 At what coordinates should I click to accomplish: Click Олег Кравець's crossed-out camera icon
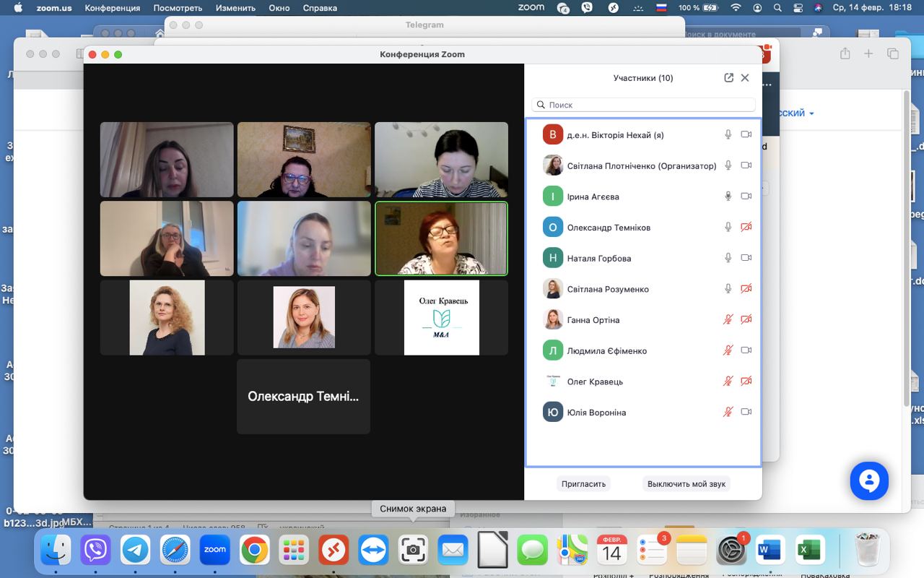pos(746,381)
